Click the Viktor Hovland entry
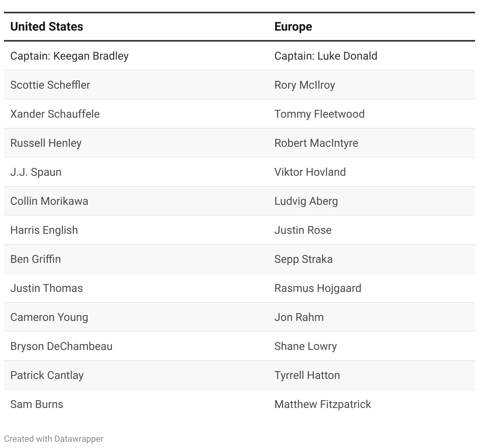The image size is (479, 448). (310, 172)
